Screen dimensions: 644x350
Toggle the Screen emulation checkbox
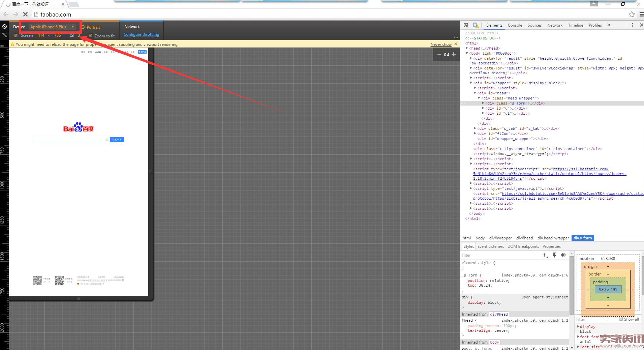tap(16, 35)
